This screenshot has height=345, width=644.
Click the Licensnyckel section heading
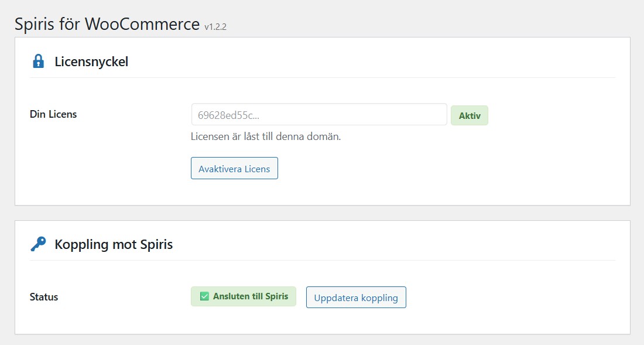[91, 62]
